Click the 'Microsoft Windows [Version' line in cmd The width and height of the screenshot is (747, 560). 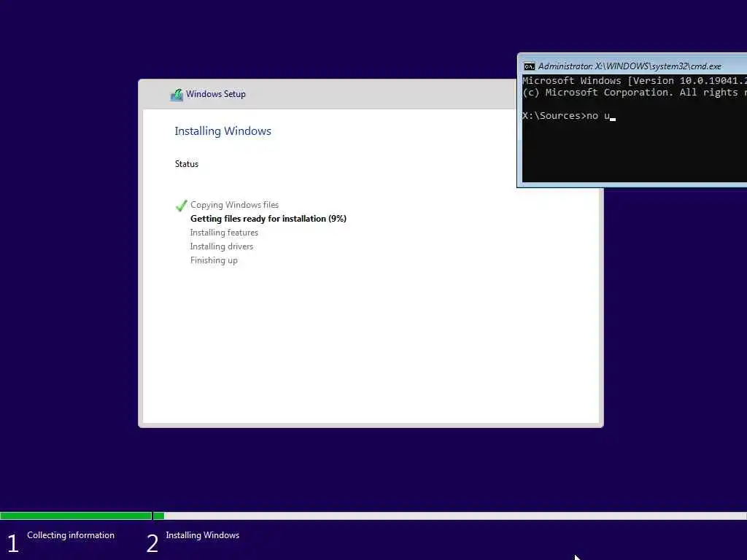pos(634,80)
